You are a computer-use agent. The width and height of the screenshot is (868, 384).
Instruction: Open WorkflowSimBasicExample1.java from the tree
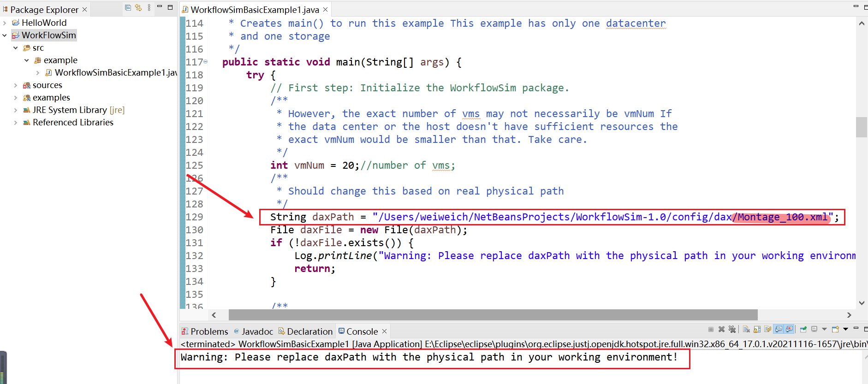pyautogui.click(x=116, y=72)
